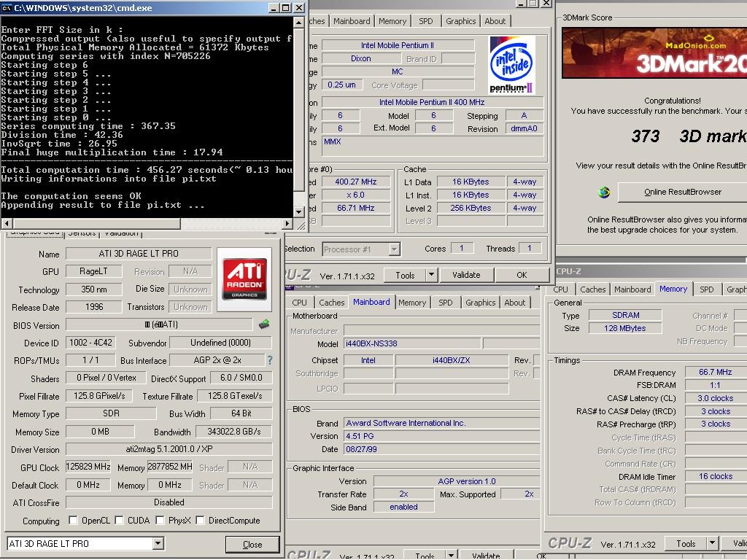
Task: Click the memory size 128 MBytes value
Action: click(x=625, y=328)
